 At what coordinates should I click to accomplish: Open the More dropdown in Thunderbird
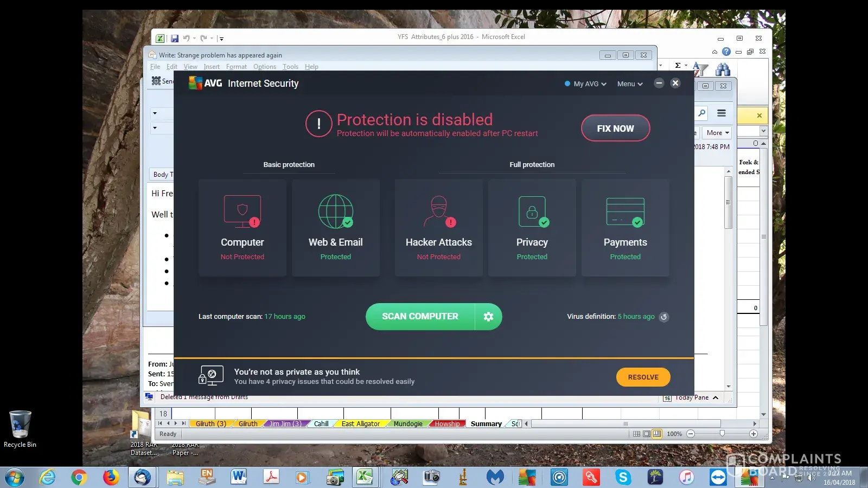coord(717,133)
